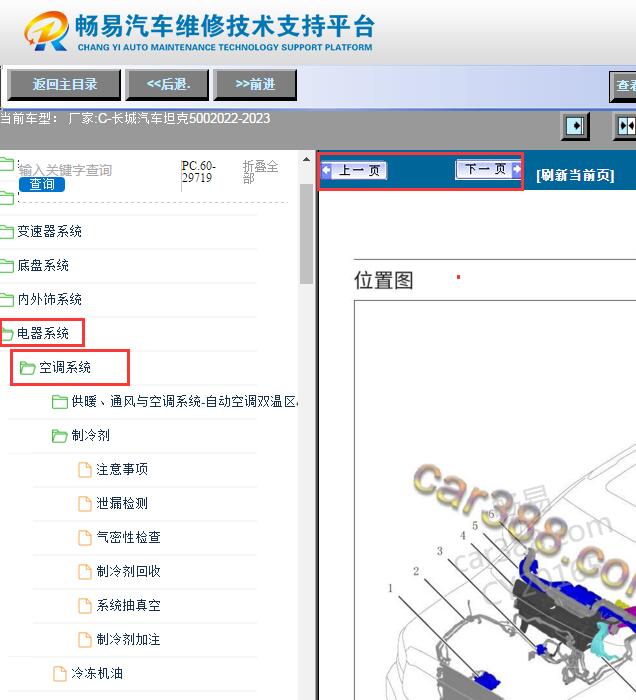Image resolution: width=636 pixels, height=700 pixels.
Task: Go back to main directory 返回主目录
Action: pos(64,85)
